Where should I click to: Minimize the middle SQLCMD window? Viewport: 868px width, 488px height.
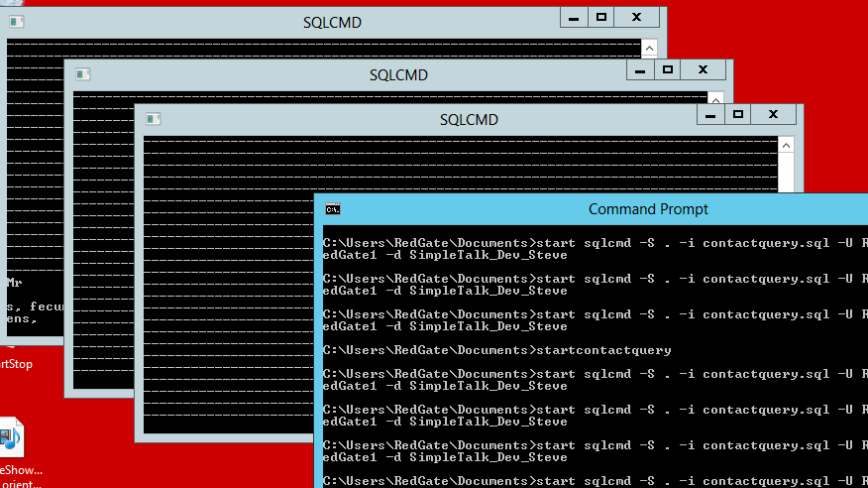click(x=640, y=70)
